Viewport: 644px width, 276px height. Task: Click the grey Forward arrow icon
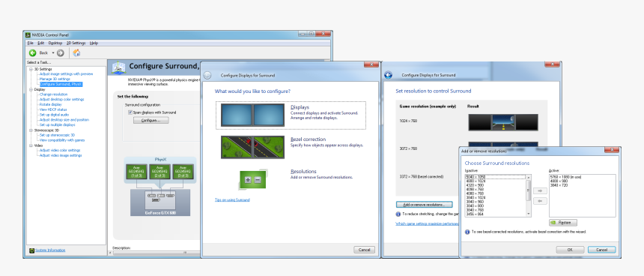click(61, 52)
